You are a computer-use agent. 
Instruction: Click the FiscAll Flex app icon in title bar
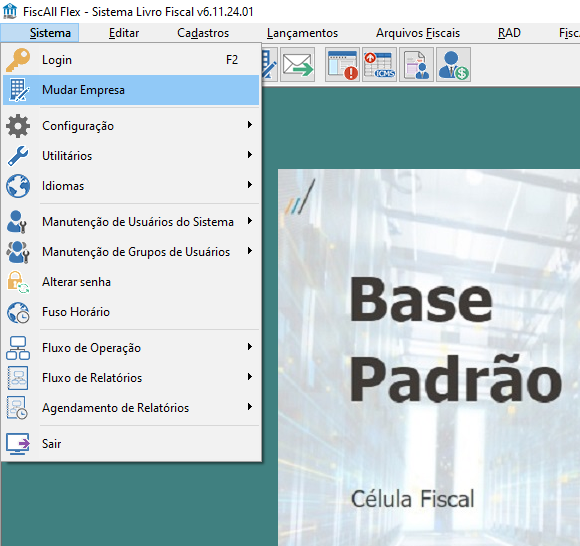tap(10, 11)
